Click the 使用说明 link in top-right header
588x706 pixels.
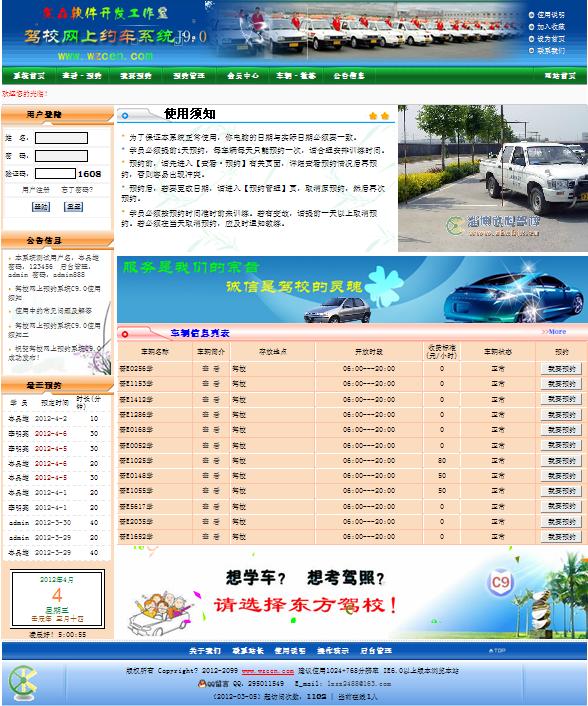pos(550,15)
